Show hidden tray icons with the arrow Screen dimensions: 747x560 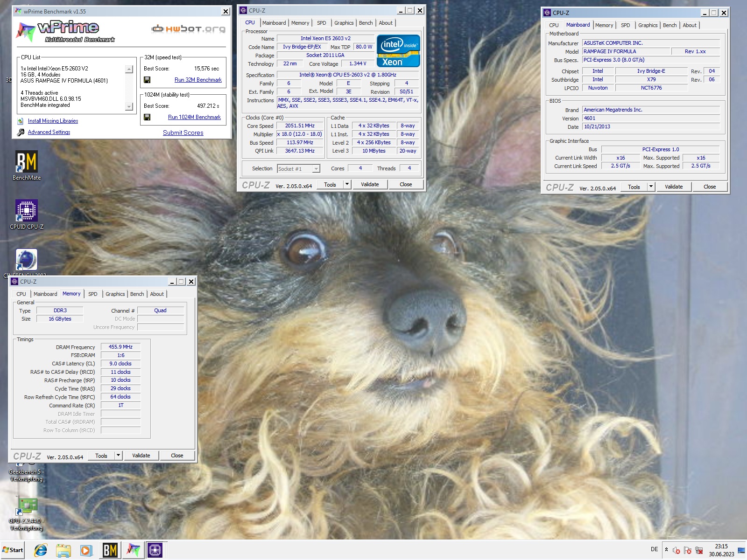[666, 549]
